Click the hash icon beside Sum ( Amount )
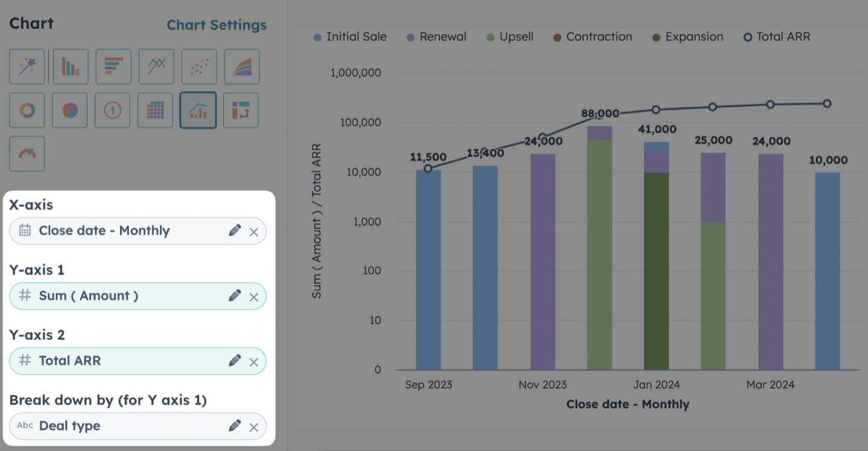 (25, 295)
